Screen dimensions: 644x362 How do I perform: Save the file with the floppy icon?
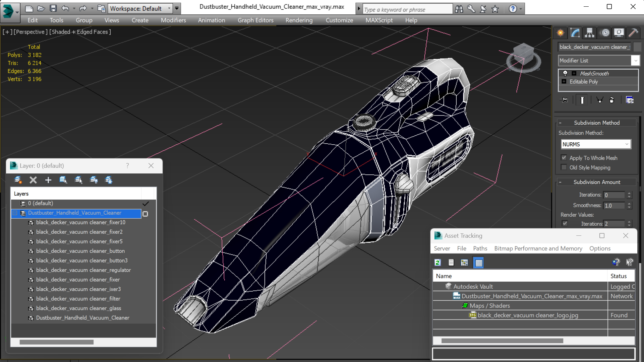click(53, 8)
